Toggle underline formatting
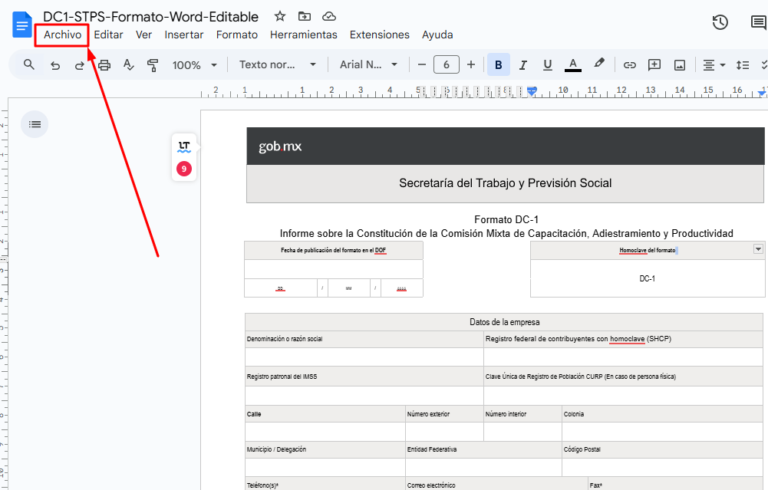The height and width of the screenshot is (490, 768). 548,65
